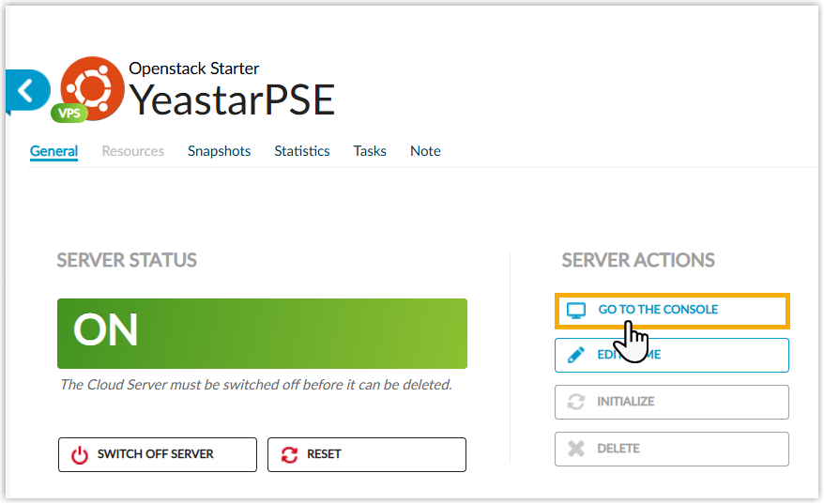Select the Note tab
Viewport: 824px width, 504px height.
[425, 151]
